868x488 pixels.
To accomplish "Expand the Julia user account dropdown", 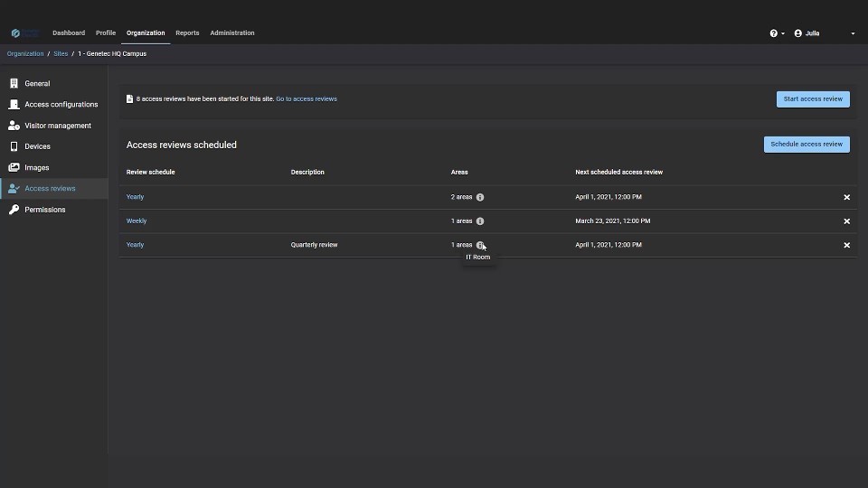I will pos(823,33).
